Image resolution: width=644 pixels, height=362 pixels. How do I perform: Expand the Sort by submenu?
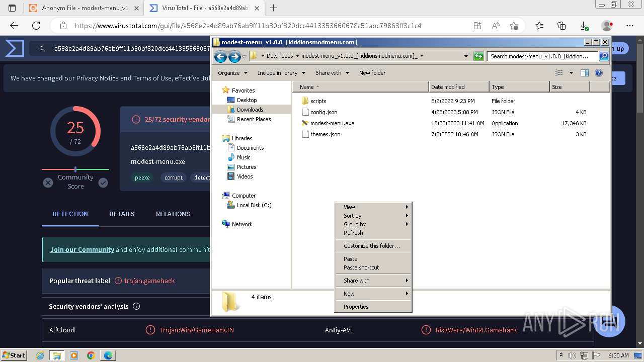[x=373, y=216]
